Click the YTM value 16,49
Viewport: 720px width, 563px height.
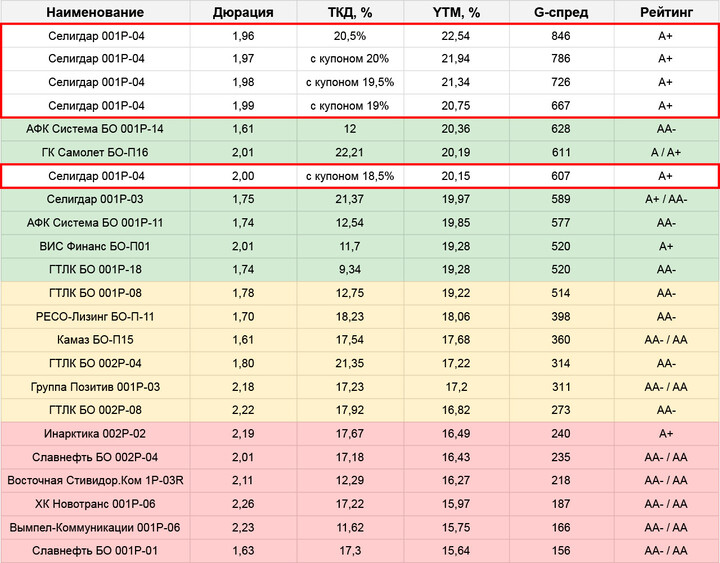[456, 434]
